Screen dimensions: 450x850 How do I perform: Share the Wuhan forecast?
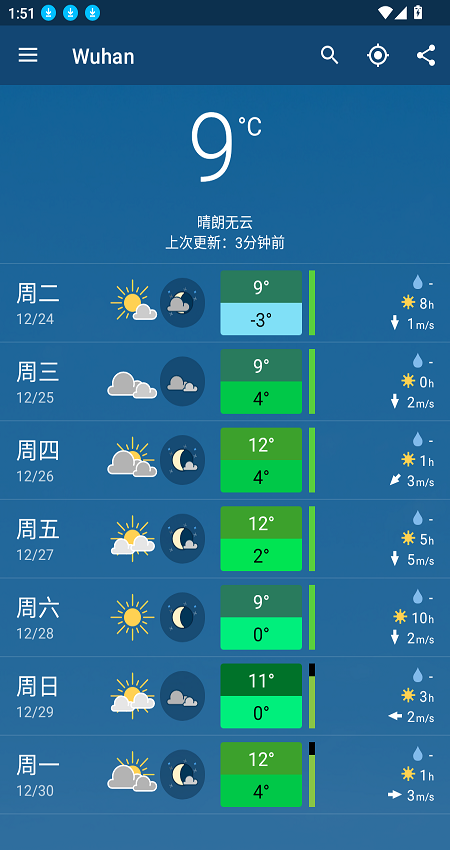point(426,55)
